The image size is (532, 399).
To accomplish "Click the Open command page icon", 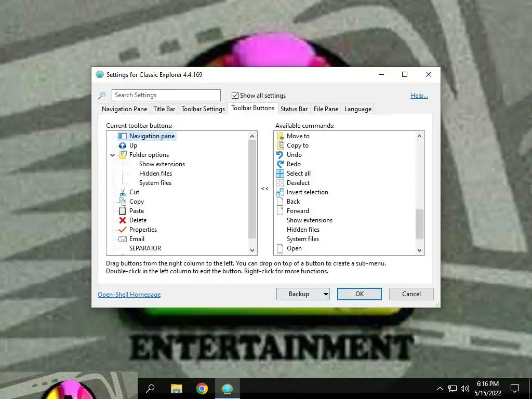I will 280,248.
